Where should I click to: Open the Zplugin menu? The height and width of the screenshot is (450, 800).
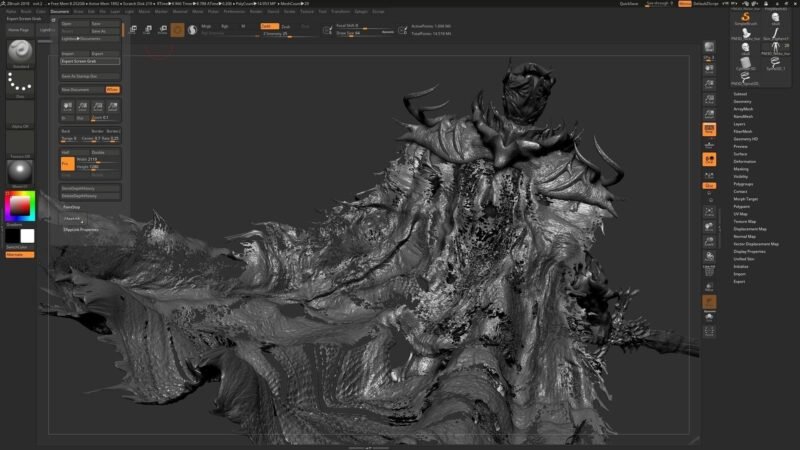[361, 11]
